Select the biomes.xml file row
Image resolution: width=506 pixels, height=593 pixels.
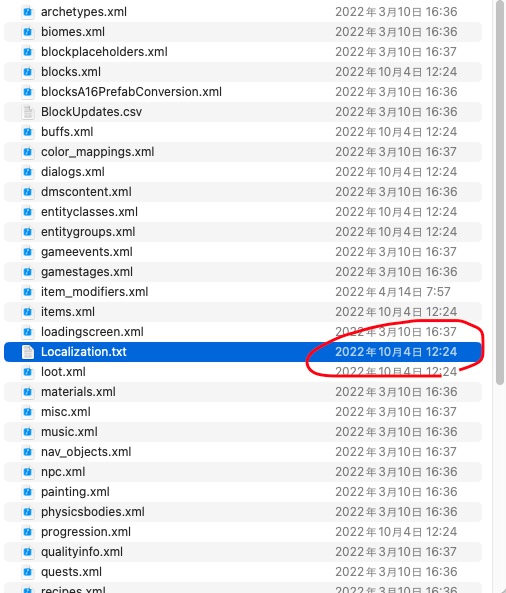[x=243, y=32]
